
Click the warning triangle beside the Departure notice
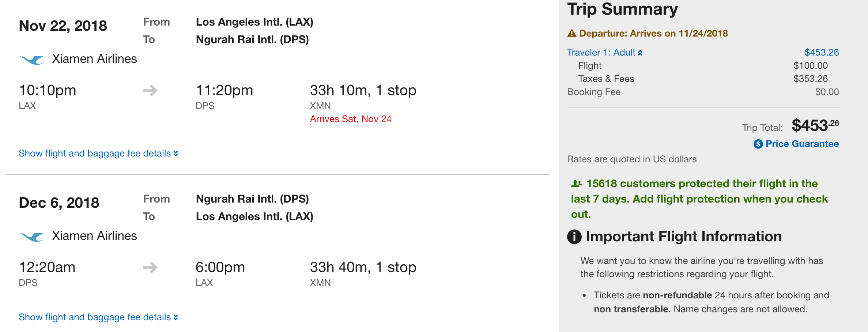click(x=572, y=34)
